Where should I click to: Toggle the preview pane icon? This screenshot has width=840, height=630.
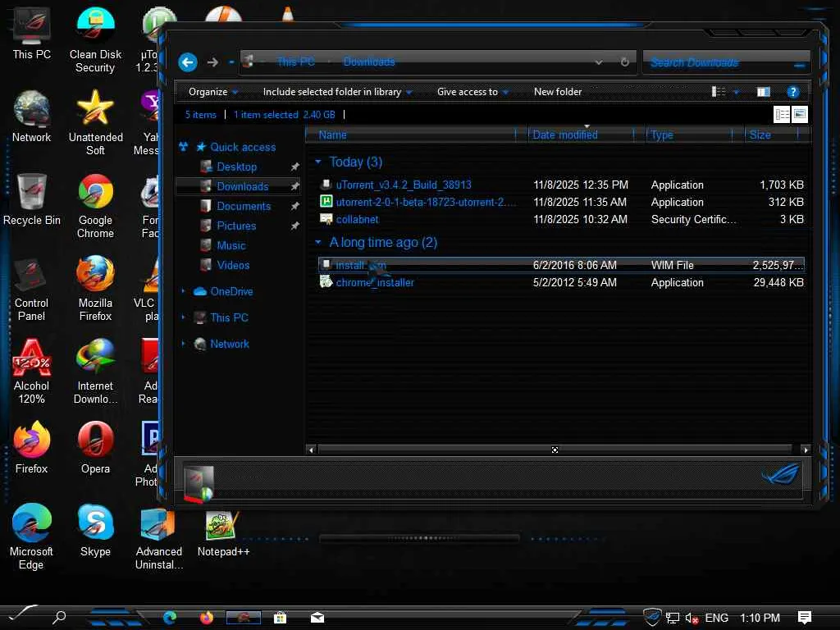click(764, 92)
